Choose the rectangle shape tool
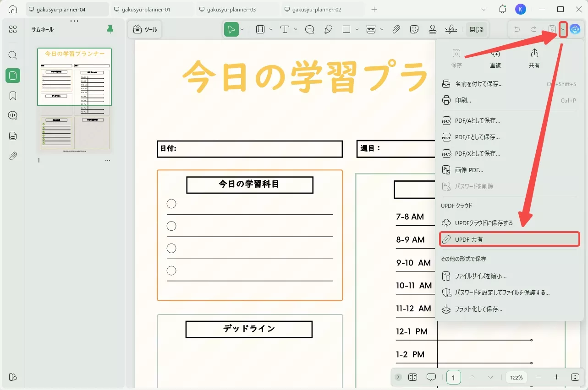 coord(346,29)
